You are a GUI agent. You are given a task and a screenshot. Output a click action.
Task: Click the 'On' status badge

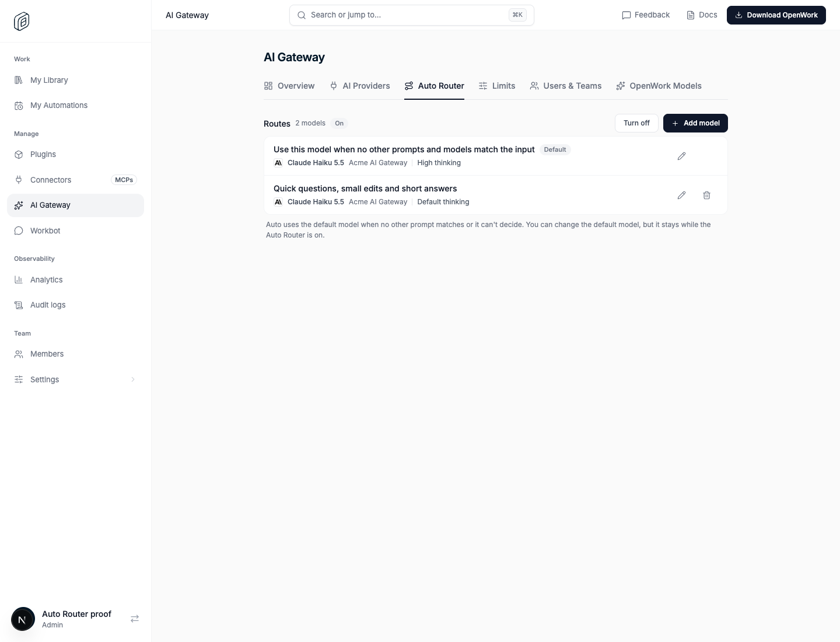point(339,123)
